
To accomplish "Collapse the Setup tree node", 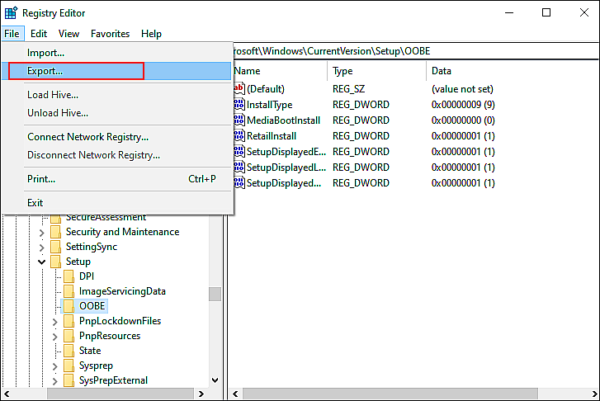I will (41, 262).
